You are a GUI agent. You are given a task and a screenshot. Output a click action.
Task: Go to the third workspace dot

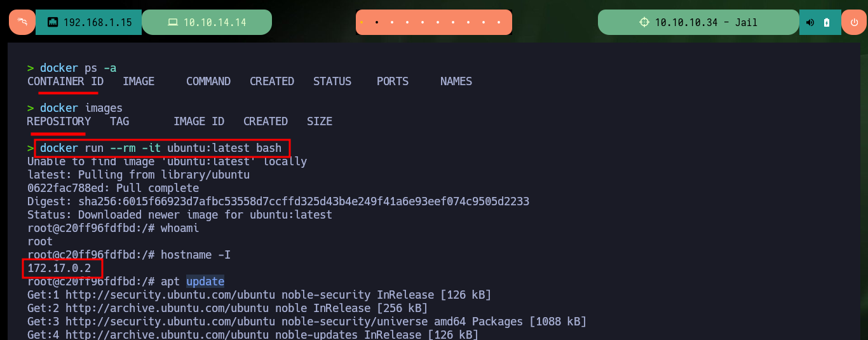[392, 22]
